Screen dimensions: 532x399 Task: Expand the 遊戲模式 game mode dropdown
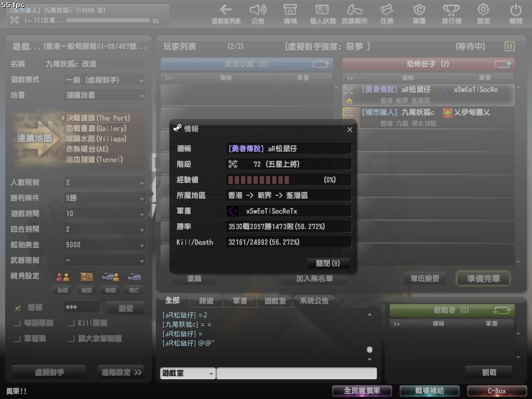tap(105, 80)
